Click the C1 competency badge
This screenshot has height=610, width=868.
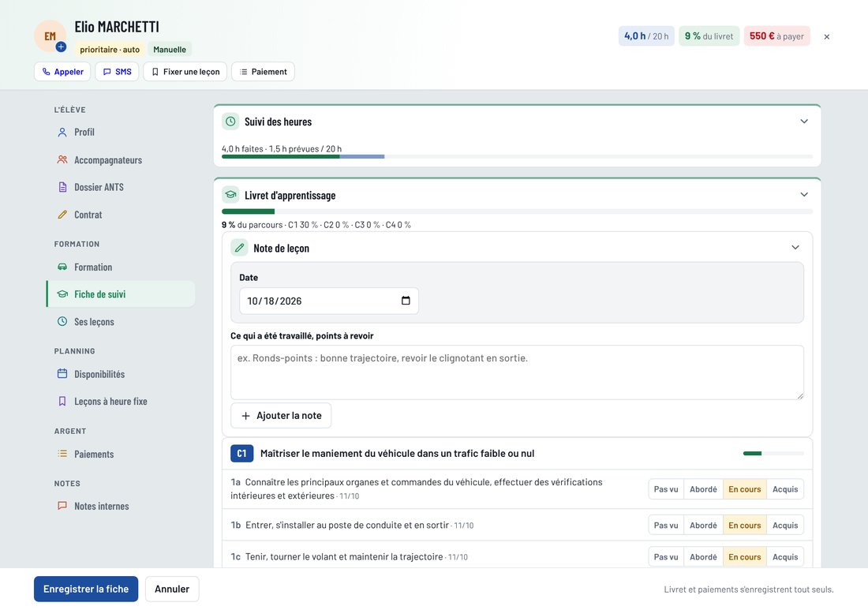242,453
